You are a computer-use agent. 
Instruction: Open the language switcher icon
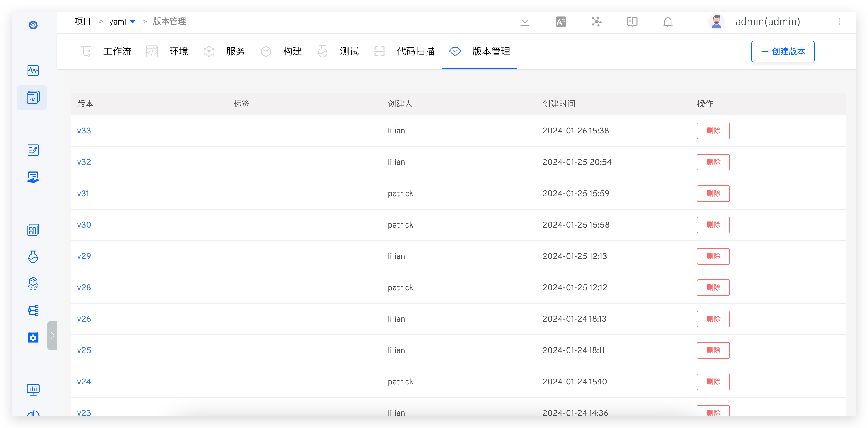point(561,22)
